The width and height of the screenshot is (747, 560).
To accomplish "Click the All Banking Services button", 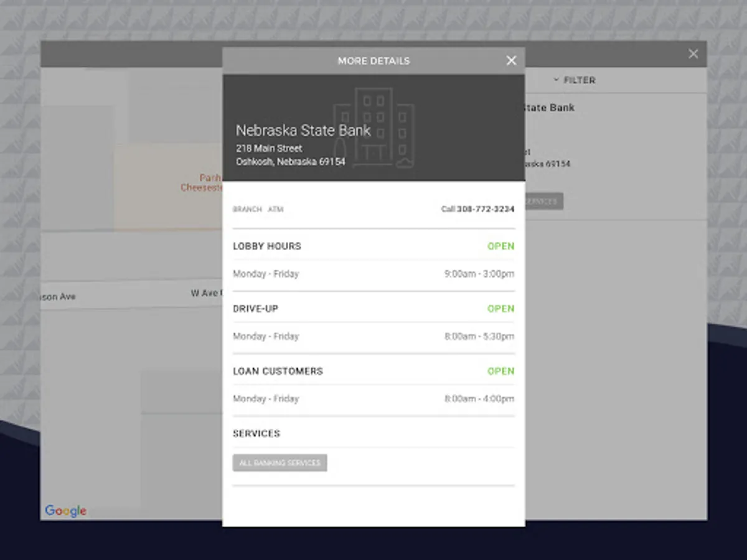I will pos(280,463).
